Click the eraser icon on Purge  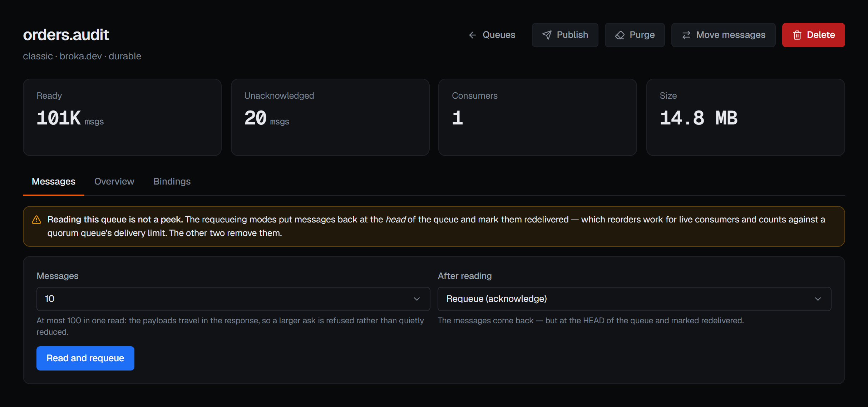[620, 35]
